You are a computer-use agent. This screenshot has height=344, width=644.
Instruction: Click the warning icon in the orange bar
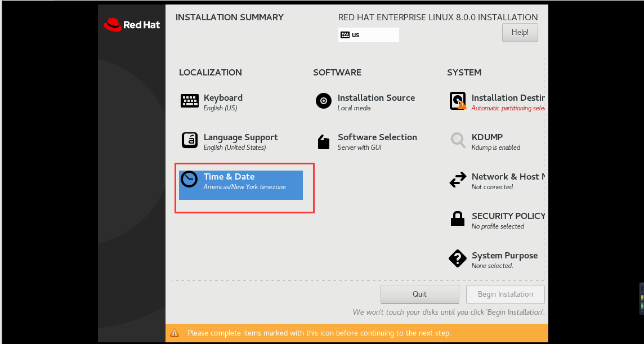click(175, 333)
